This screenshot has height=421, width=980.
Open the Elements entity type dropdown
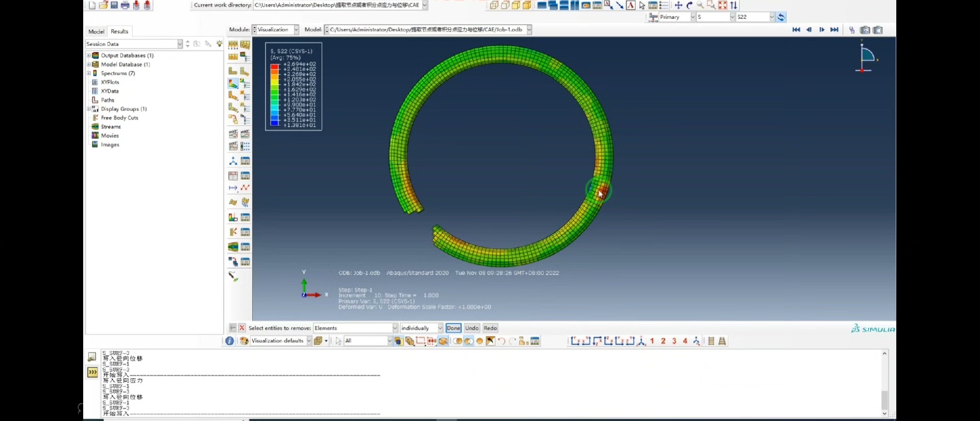pos(395,328)
